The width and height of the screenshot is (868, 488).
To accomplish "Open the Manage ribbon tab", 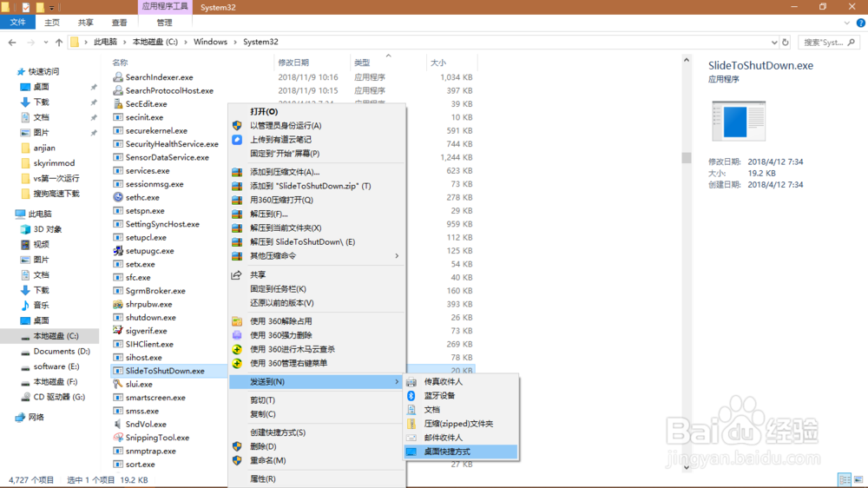I will pos(164,23).
